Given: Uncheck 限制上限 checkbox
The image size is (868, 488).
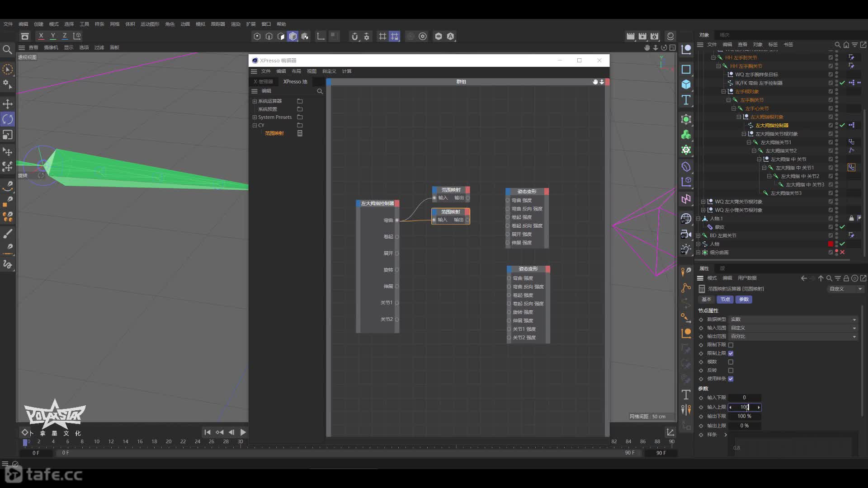Looking at the screenshot, I should (x=731, y=353).
